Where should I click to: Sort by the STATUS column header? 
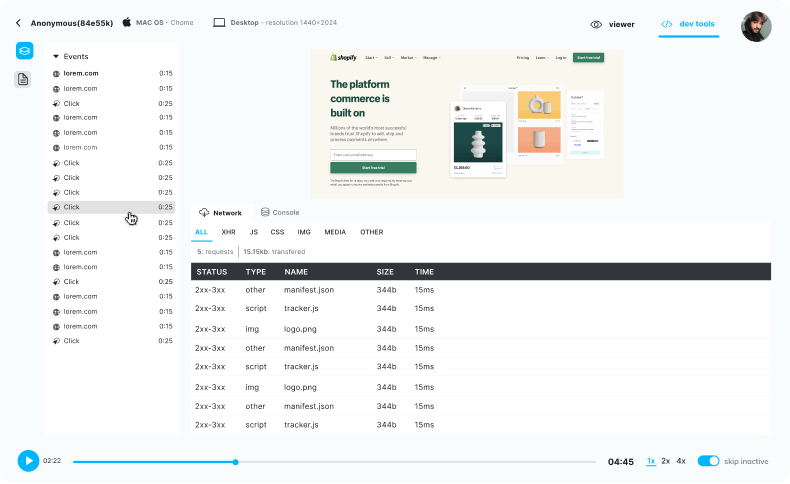point(212,272)
